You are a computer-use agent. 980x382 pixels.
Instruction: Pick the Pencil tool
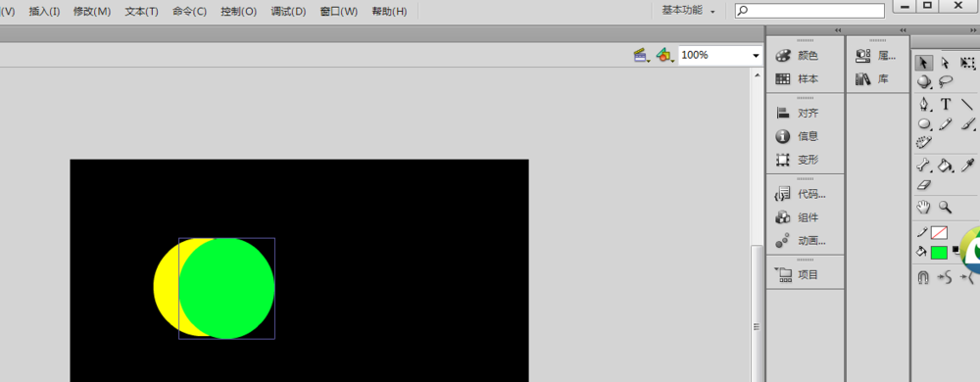(946, 123)
